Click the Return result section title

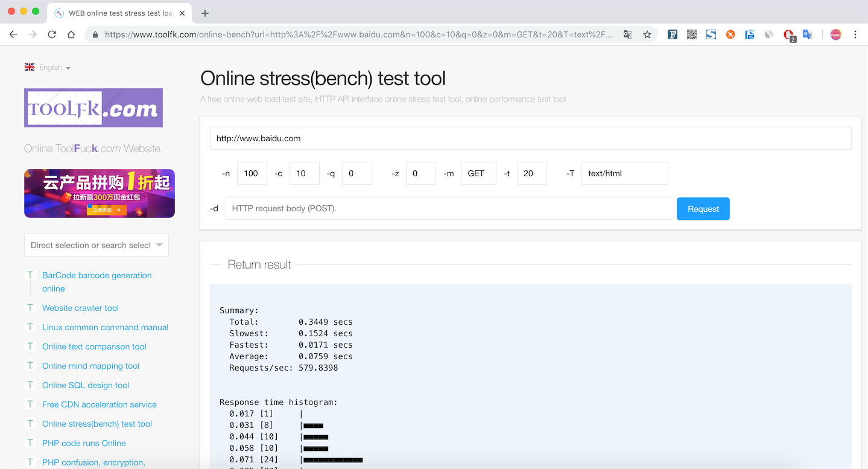(259, 264)
